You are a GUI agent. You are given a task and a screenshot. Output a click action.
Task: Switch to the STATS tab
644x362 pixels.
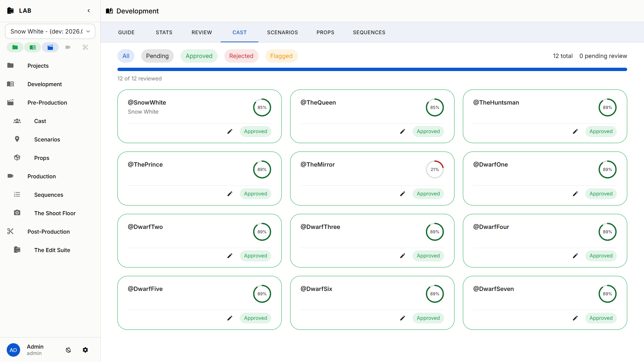pos(164,33)
